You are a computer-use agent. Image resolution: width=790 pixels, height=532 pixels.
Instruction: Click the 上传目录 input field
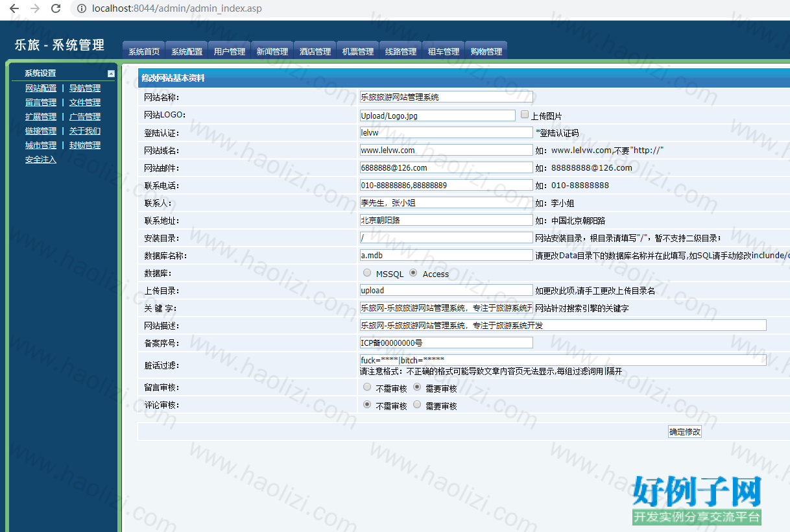click(x=446, y=290)
